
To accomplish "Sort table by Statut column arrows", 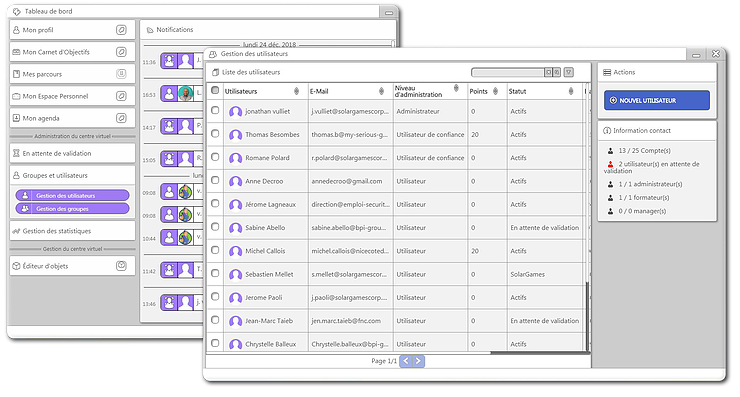I will click(571, 91).
